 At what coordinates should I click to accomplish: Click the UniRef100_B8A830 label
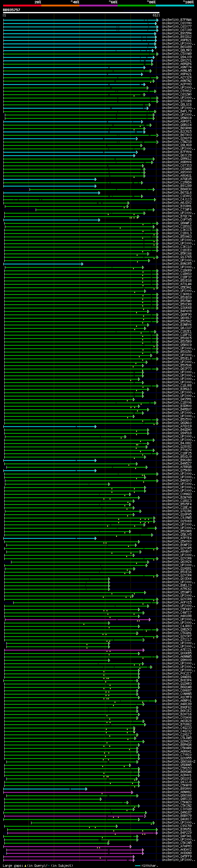tap(177, 189)
